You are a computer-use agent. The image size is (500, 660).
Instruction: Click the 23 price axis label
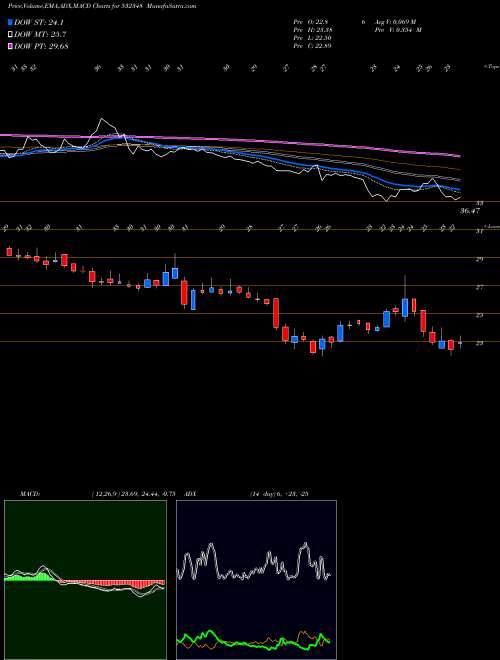pos(479,343)
